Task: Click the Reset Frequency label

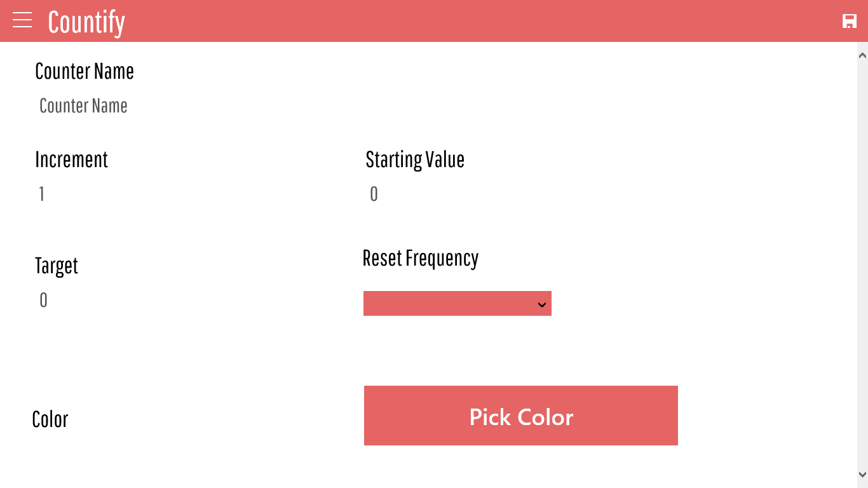Action: (x=420, y=258)
